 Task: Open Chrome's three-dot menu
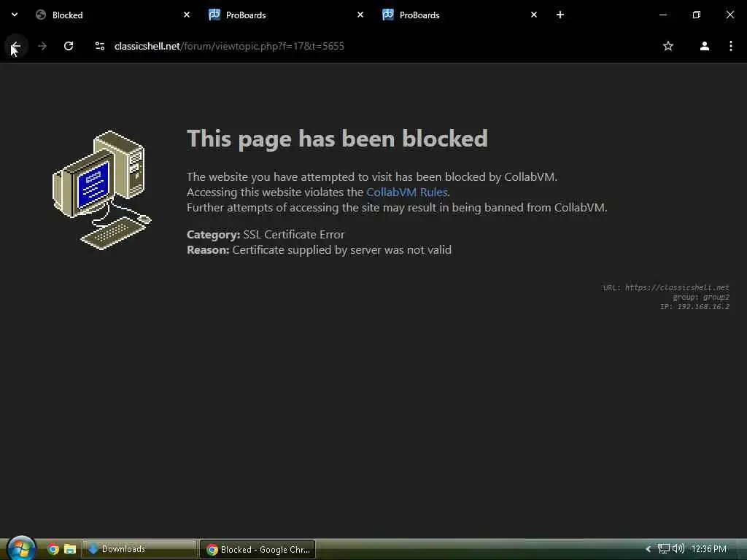[x=731, y=46]
